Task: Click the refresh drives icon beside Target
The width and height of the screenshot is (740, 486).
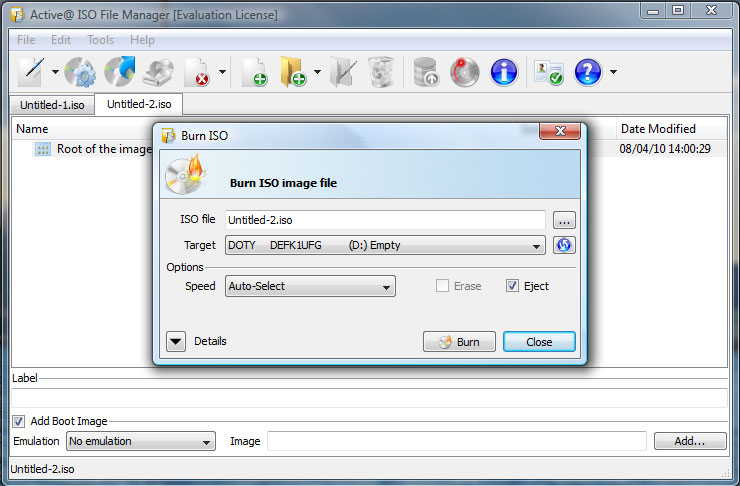Action: 564,245
